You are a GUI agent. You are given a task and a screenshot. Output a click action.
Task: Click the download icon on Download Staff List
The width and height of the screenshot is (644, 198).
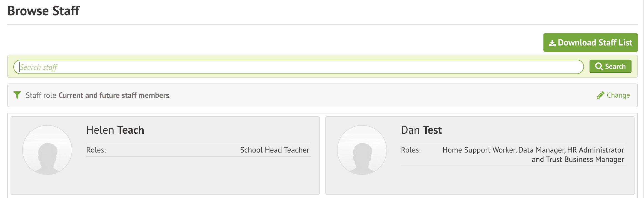[x=552, y=43]
